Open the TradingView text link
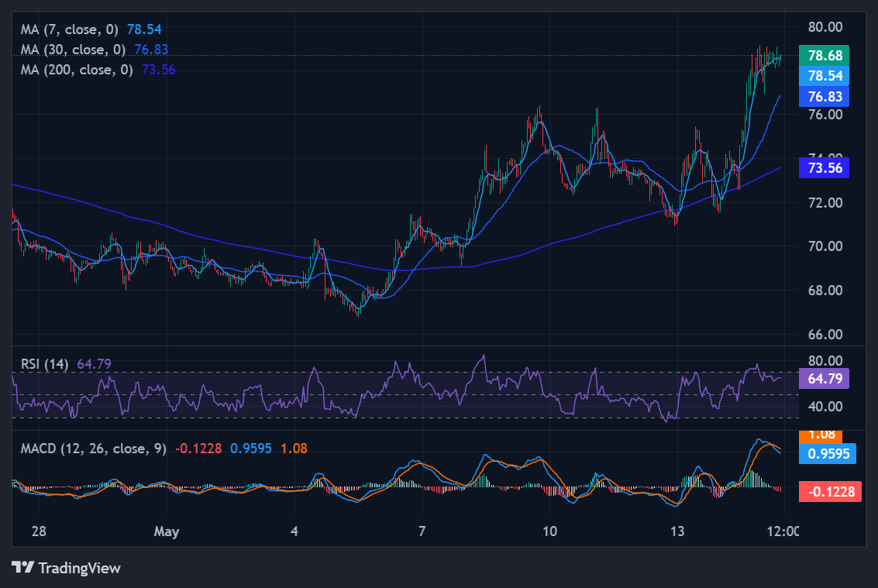Image resolution: width=878 pixels, height=588 pixels. coord(80,568)
